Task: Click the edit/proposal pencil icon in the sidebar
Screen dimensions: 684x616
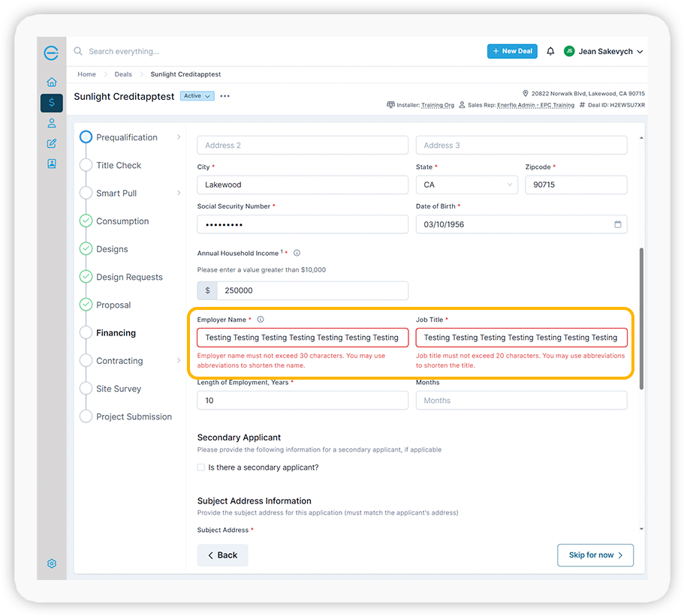Action: 51,143
